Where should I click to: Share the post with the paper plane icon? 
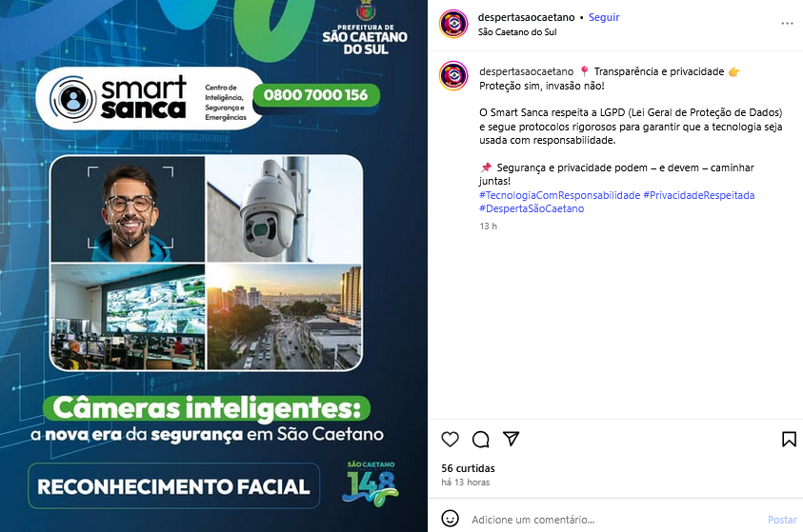tap(512, 439)
